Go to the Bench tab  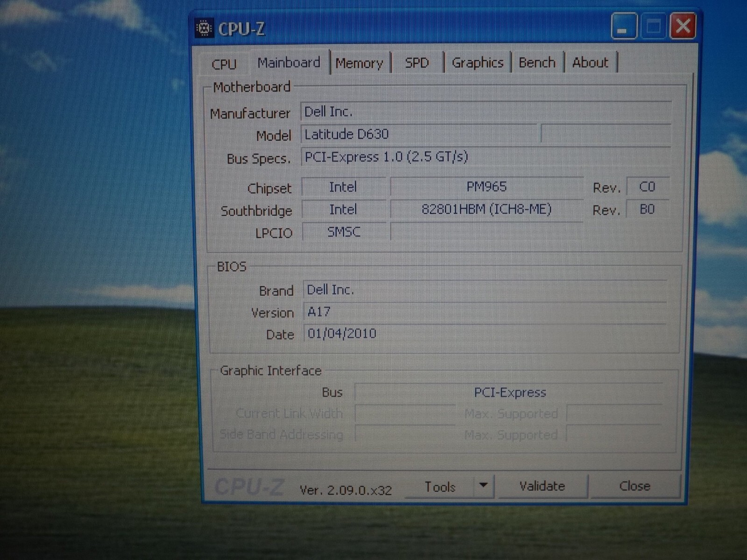click(x=537, y=63)
